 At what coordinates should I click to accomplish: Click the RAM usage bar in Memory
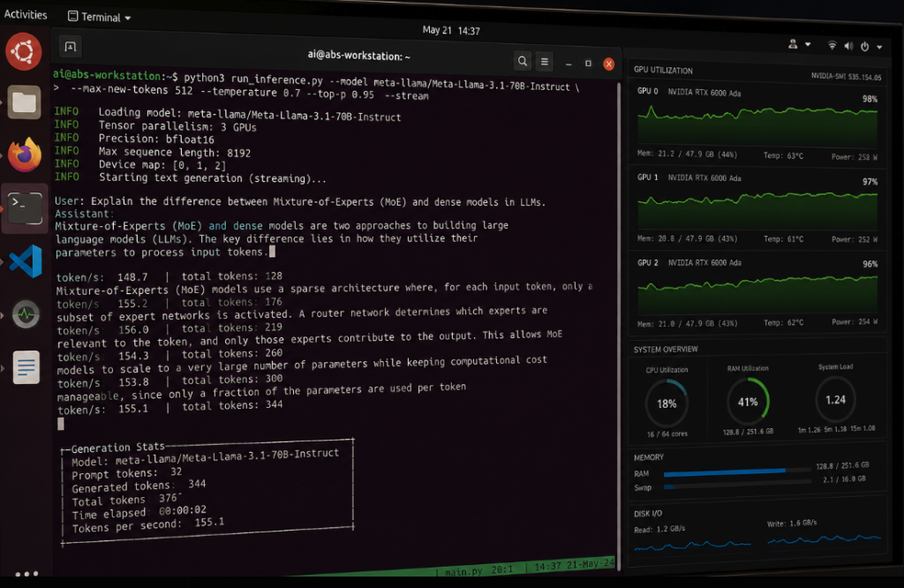pyautogui.click(x=737, y=472)
